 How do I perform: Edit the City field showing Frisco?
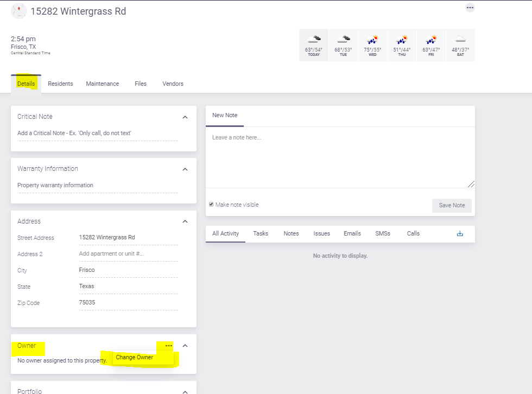(x=128, y=270)
